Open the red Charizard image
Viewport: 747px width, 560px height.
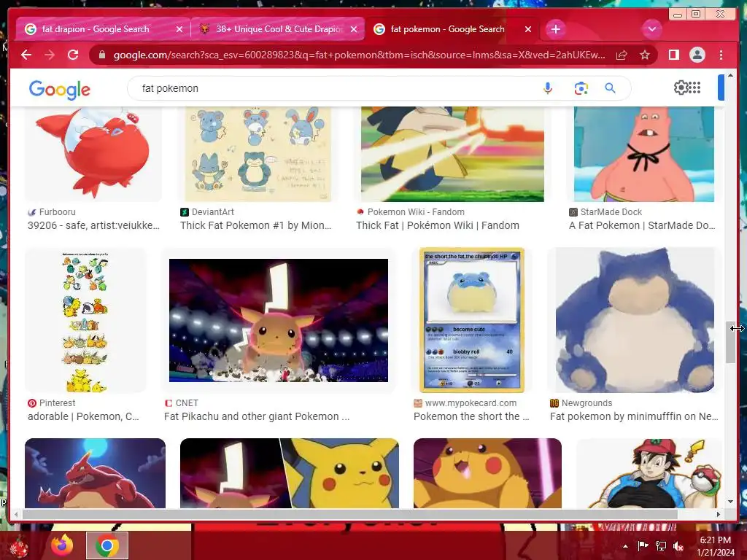(95, 472)
